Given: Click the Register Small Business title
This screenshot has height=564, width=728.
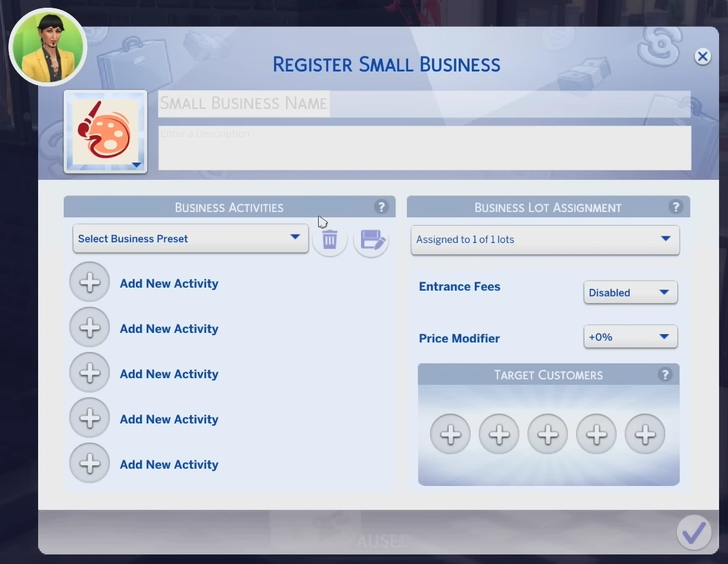Looking at the screenshot, I should pyautogui.click(x=386, y=64).
